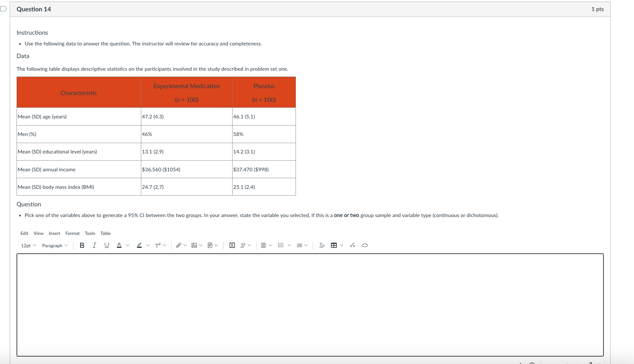Apply underline formatting
The width and height of the screenshot is (634, 364).
click(x=106, y=245)
